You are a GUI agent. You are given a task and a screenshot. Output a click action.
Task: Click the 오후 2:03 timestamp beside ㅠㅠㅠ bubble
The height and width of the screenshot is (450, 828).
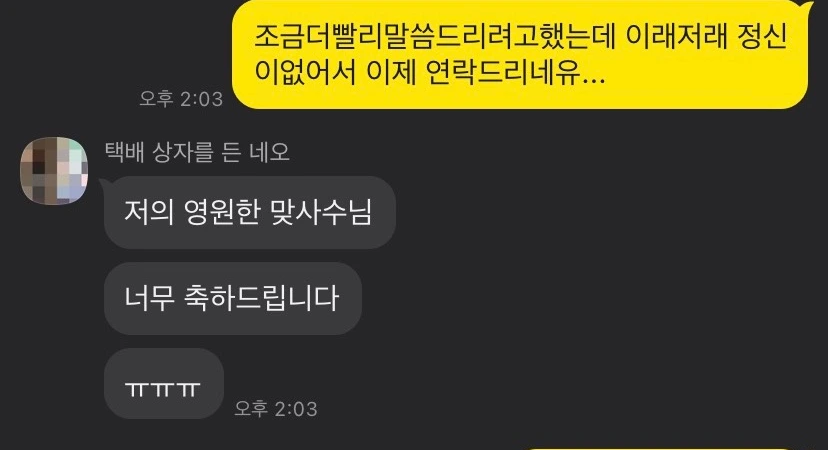(276, 409)
